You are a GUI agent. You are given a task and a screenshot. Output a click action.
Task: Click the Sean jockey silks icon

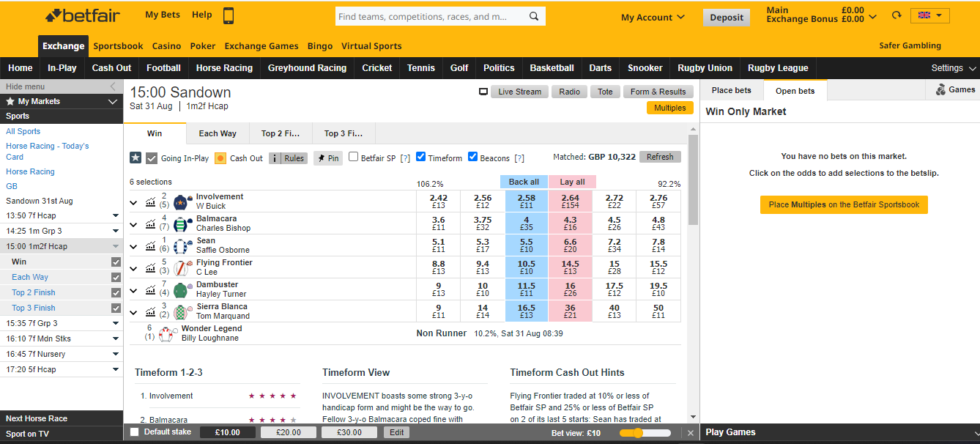click(x=182, y=245)
